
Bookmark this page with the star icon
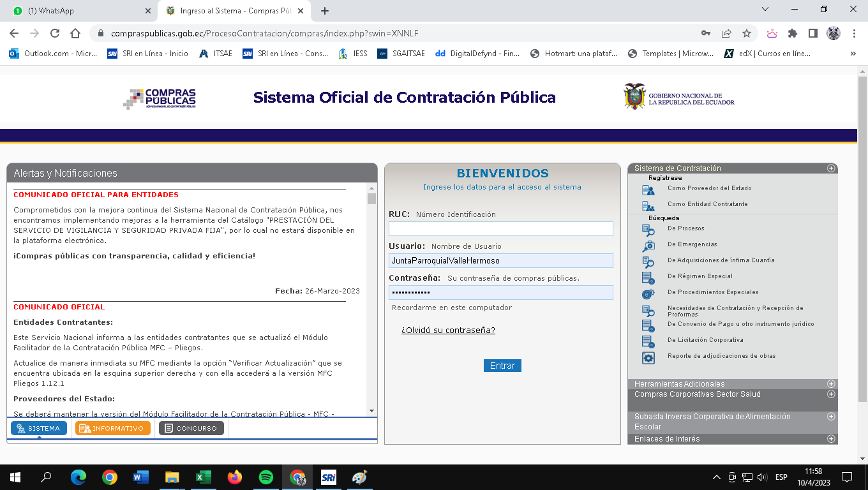point(746,33)
